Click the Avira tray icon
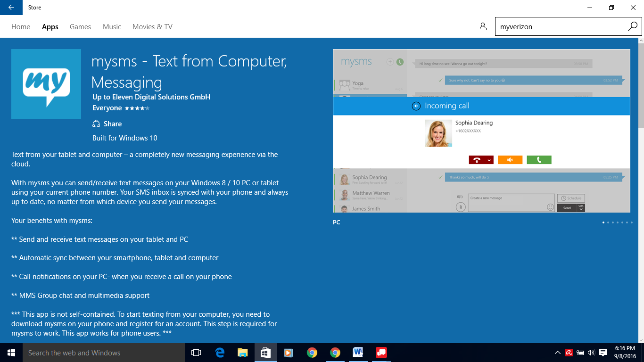 click(x=569, y=353)
